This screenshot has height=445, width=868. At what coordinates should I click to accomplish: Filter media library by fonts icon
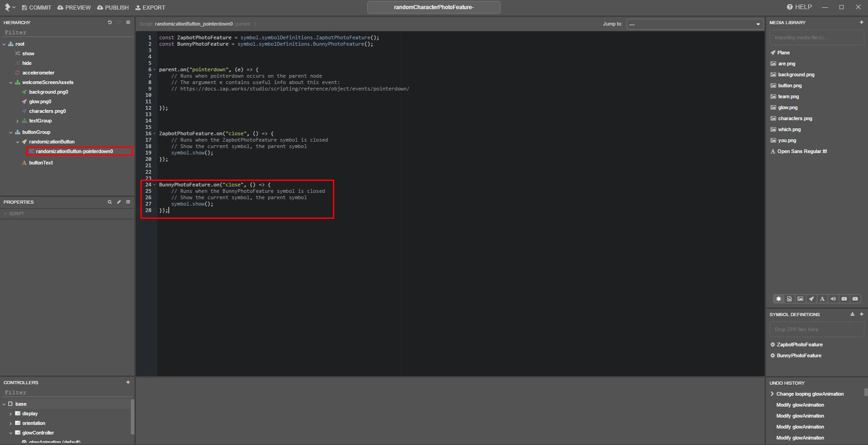(x=822, y=299)
